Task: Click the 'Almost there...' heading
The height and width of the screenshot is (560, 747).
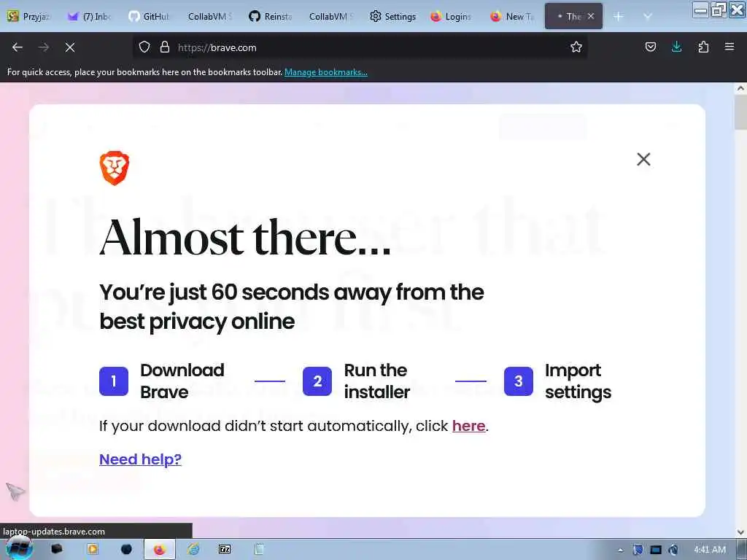Action: click(245, 238)
